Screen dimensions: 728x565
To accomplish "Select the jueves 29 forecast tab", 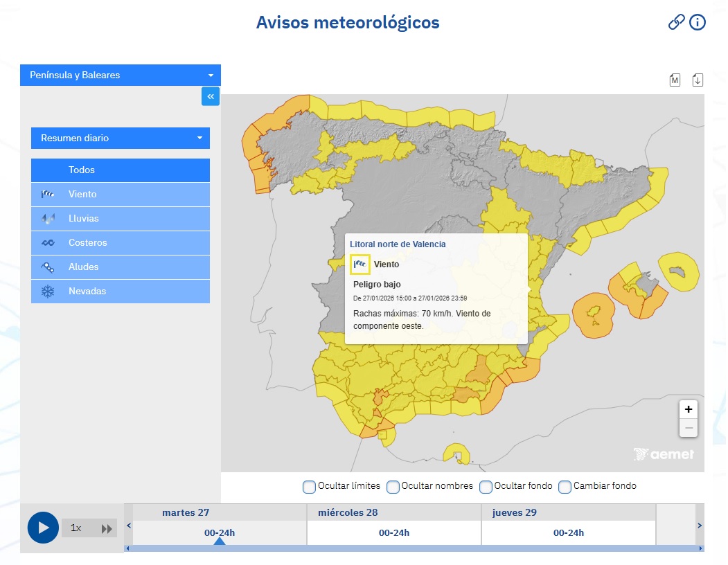I will [x=515, y=512].
